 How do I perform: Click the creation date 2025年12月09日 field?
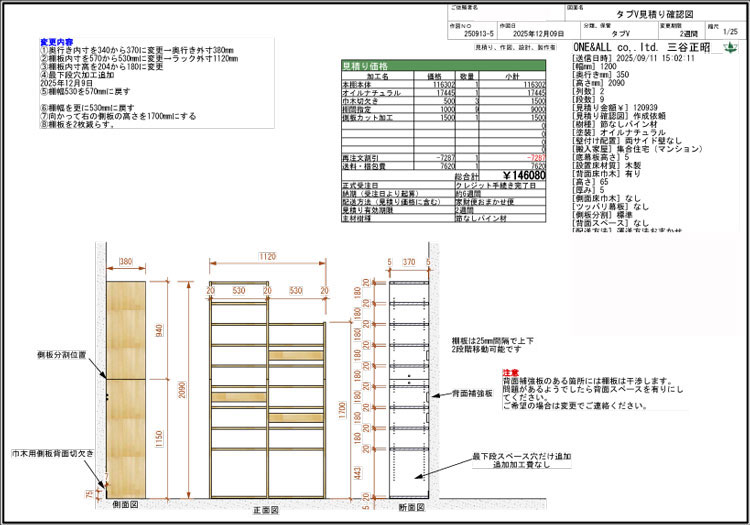coord(541,33)
